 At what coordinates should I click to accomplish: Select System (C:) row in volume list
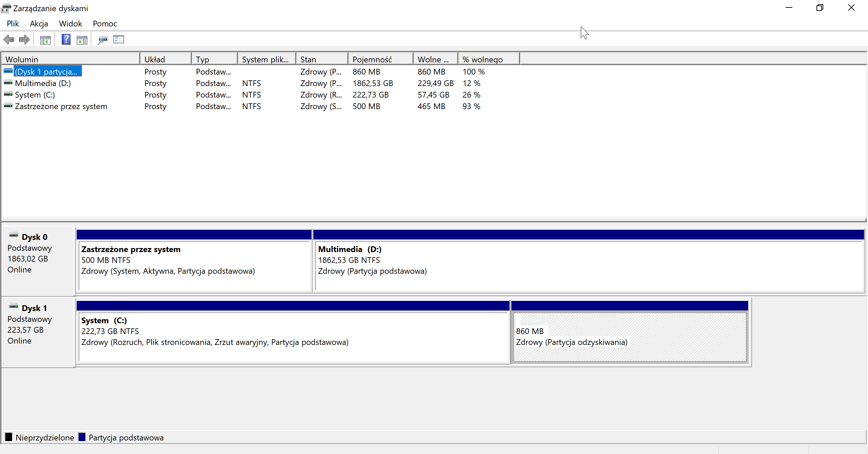point(35,95)
